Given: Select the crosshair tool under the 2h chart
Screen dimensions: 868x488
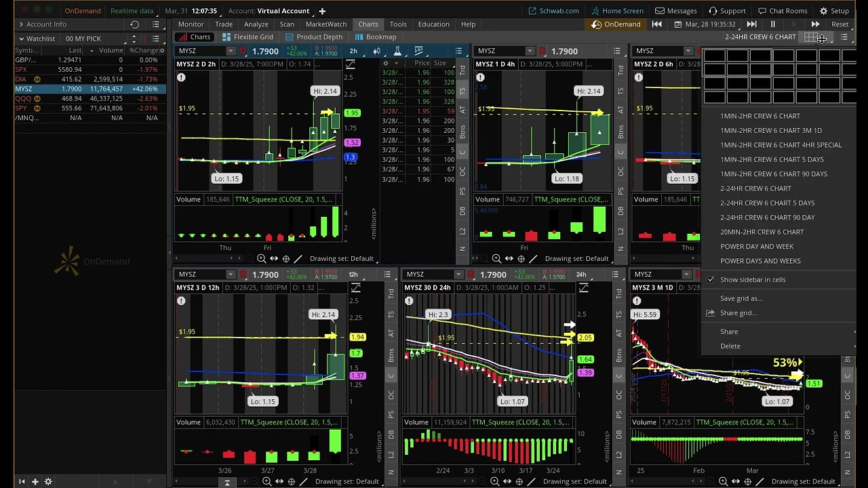Looking at the screenshot, I should [285, 258].
